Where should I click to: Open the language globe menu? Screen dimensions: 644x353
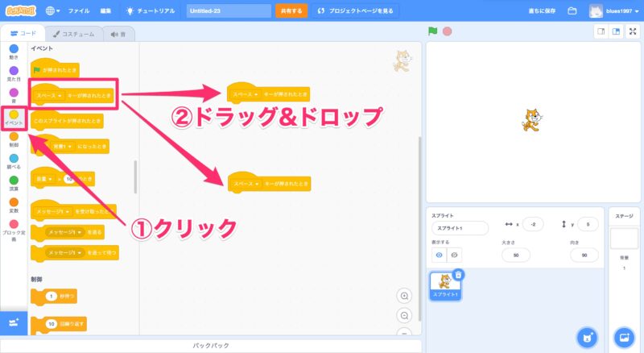pyautogui.click(x=53, y=11)
